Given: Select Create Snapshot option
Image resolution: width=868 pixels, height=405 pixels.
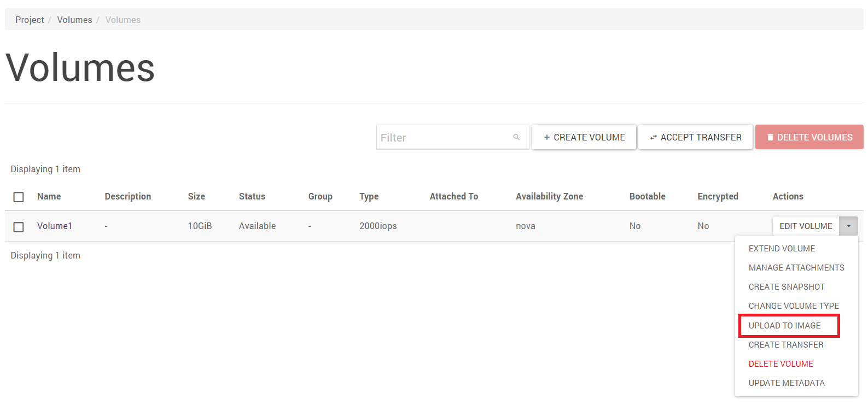Looking at the screenshot, I should [786, 287].
